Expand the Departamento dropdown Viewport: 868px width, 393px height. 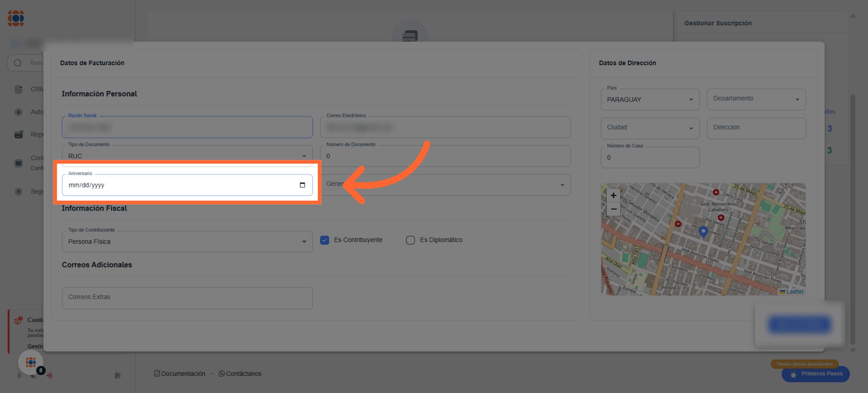756,100
